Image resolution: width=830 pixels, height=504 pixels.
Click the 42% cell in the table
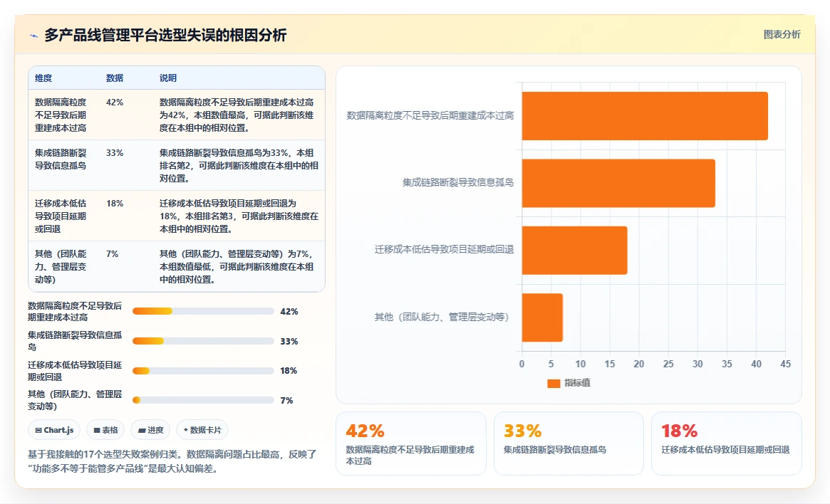point(114,102)
